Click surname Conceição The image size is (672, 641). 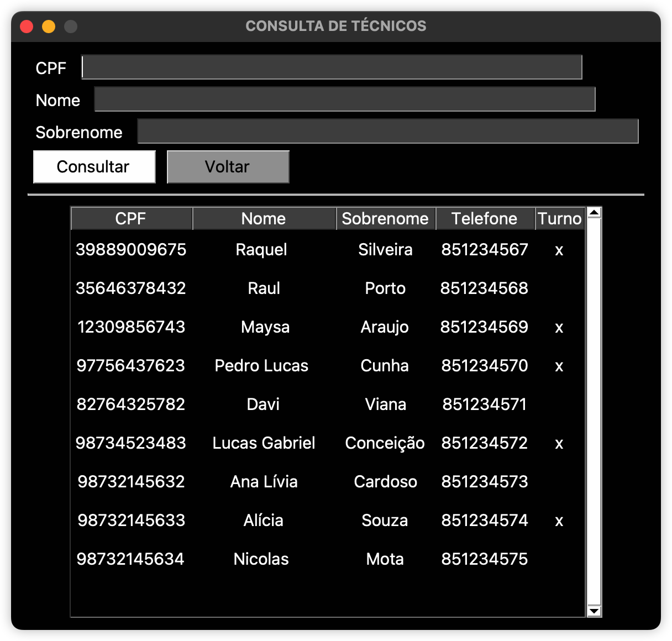(x=385, y=443)
